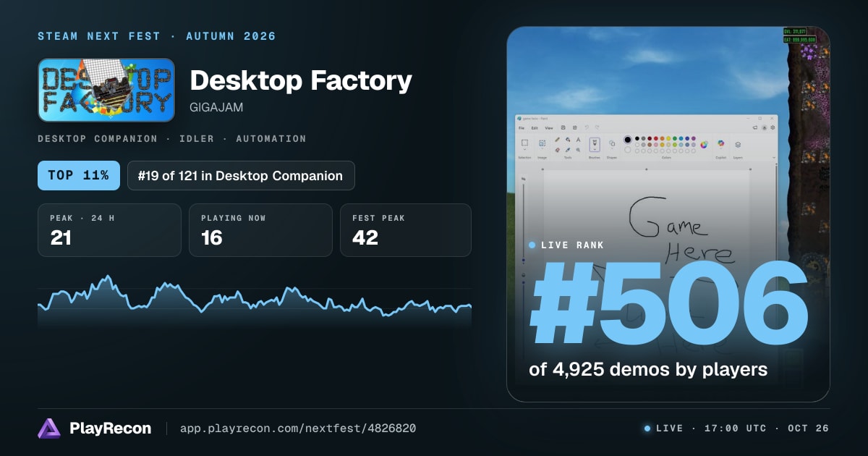Click the LIVE · 17:00 UTC · OCT 26 status
Screen dimensions: 868x456
point(737,428)
